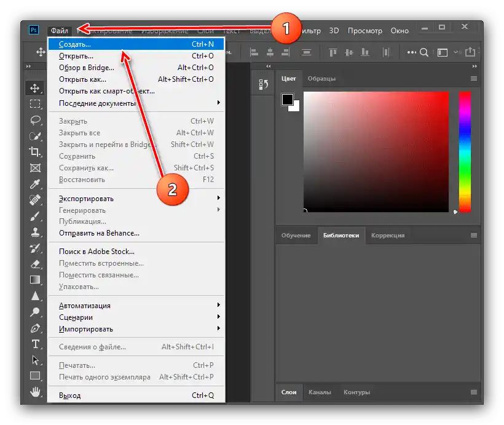Click the Photoshop Ps logo icon
504x425 pixels.
pyautogui.click(x=34, y=30)
